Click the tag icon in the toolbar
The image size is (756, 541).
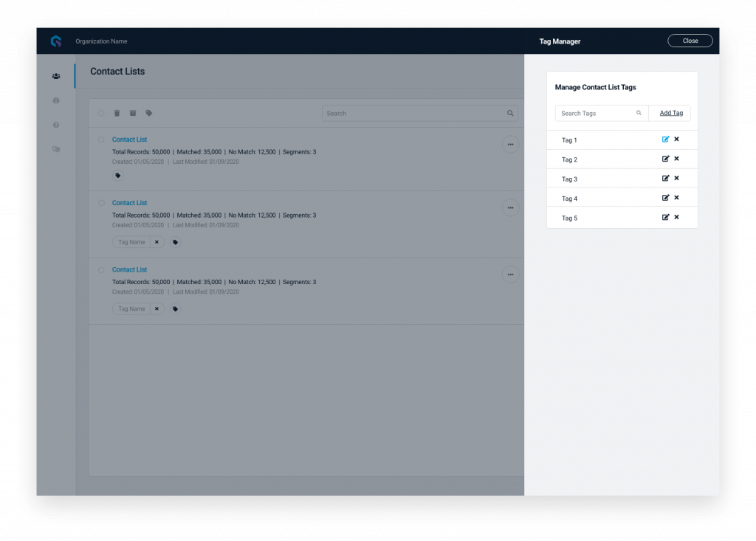149,113
